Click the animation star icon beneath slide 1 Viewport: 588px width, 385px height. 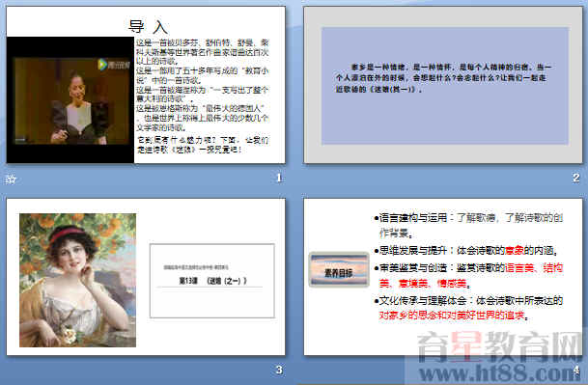[11, 179]
